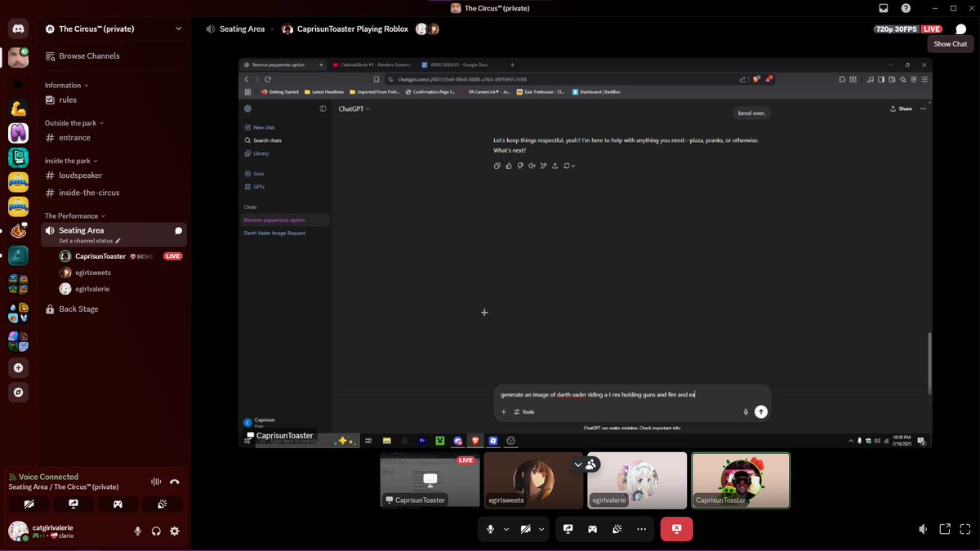Screen dimensions: 980x551
Task: Click share screen icon in bottom control bar
Action: (x=568, y=529)
